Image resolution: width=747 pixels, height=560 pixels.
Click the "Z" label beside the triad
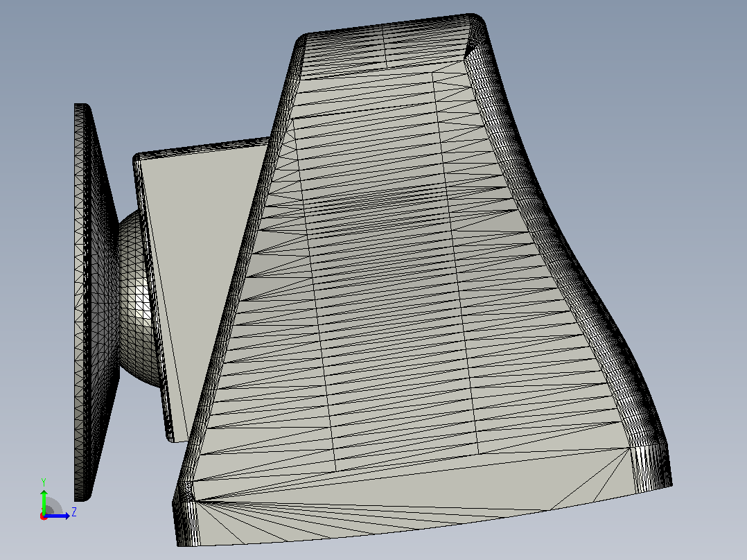click(74, 512)
